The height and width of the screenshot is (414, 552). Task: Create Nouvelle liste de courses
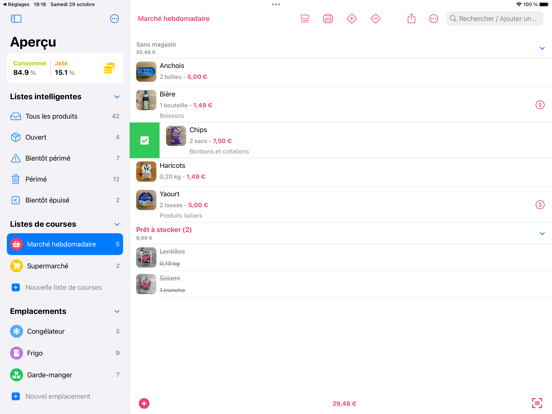point(65,288)
